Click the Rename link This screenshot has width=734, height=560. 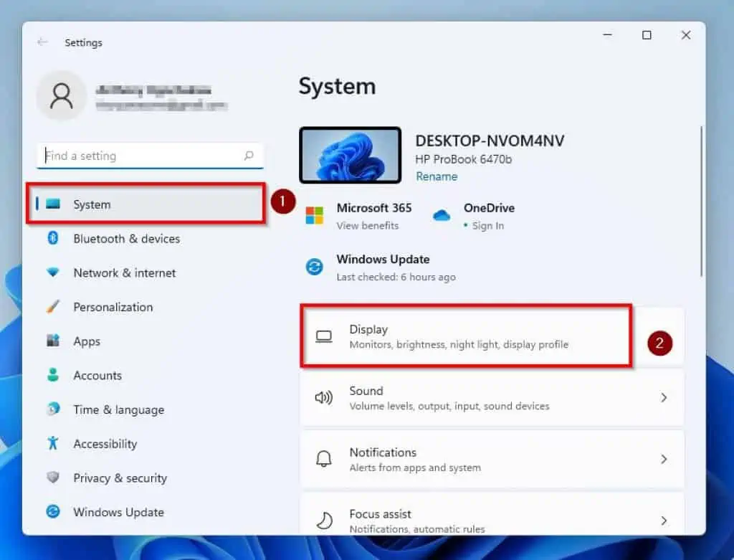tap(436, 176)
